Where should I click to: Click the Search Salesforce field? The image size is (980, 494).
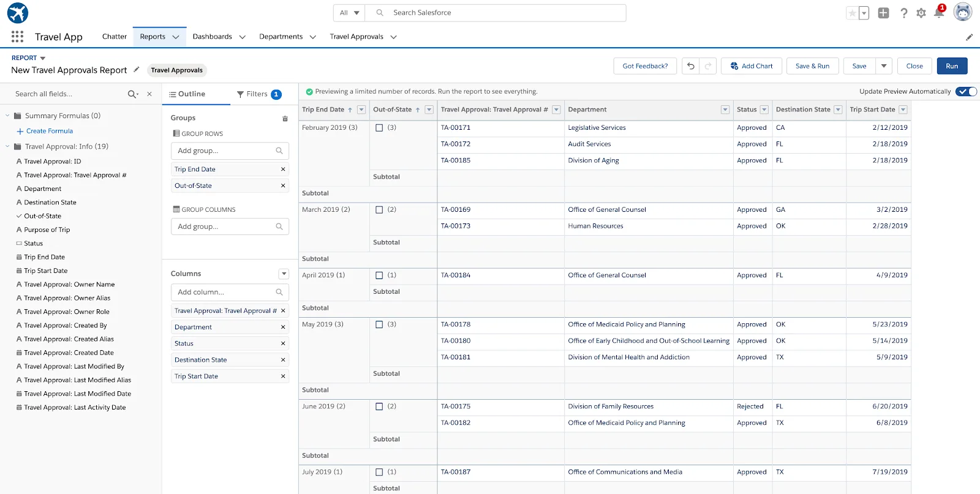click(496, 13)
